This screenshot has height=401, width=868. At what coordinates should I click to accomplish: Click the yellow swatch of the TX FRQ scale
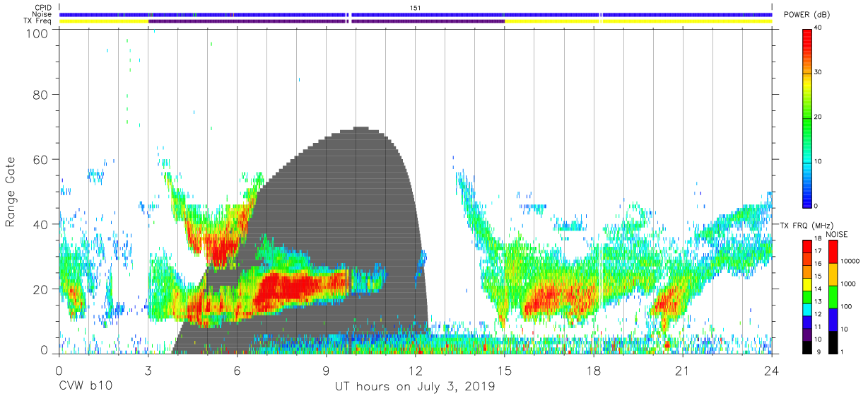[807, 283]
